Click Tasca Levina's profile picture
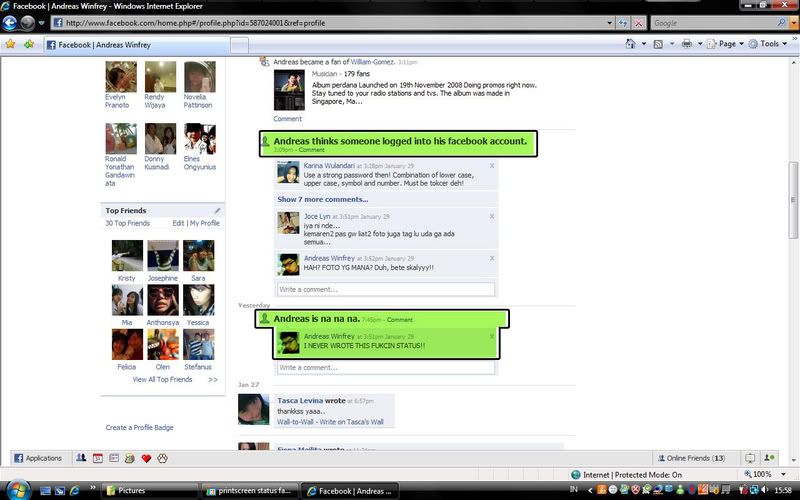800x500 pixels. (x=254, y=409)
